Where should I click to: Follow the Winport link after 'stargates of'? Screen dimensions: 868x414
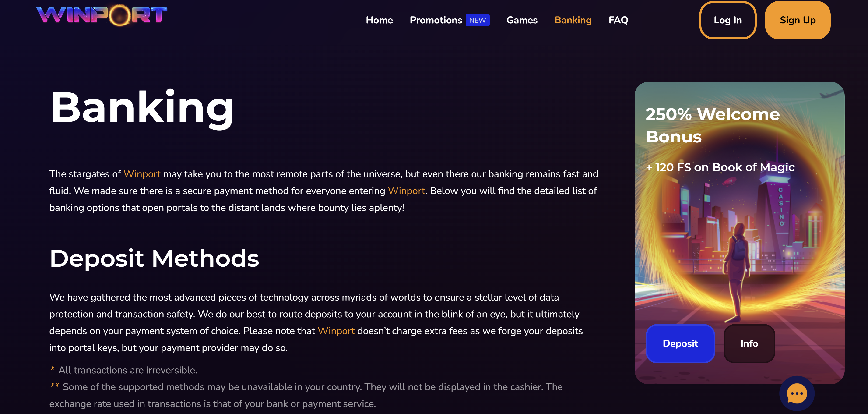click(142, 174)
